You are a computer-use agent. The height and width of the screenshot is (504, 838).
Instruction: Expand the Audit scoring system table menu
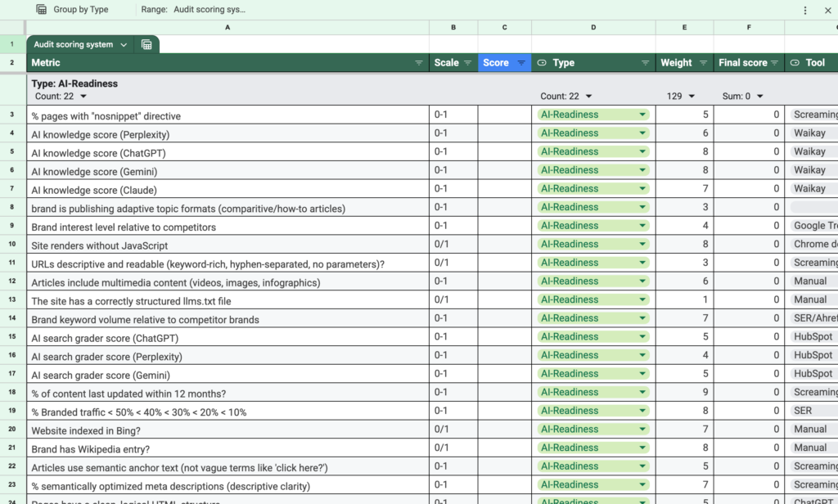[124, 45]
